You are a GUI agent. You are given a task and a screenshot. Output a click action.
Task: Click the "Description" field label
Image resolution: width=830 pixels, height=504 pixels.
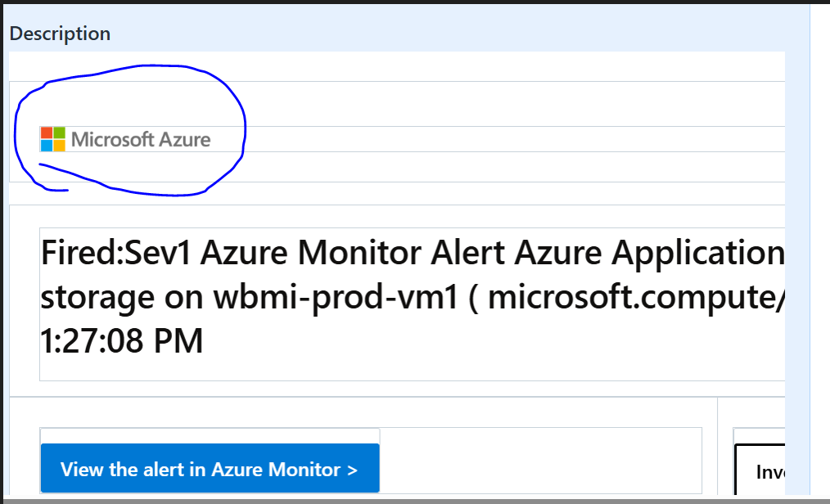60,34
